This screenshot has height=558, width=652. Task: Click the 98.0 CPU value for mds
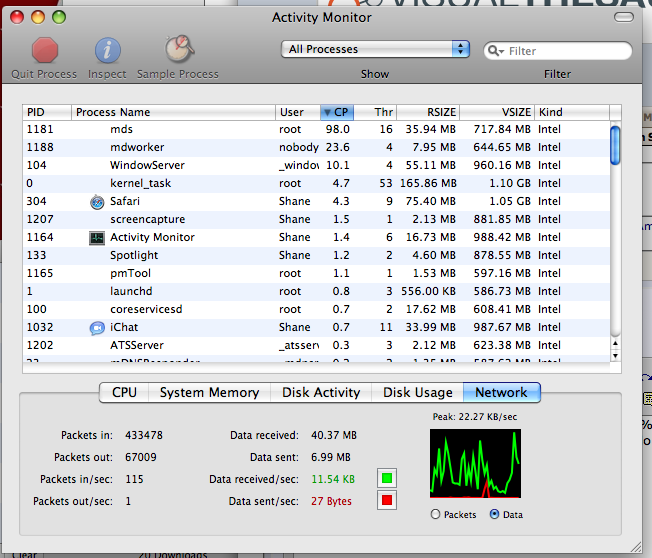coord(338,129)
